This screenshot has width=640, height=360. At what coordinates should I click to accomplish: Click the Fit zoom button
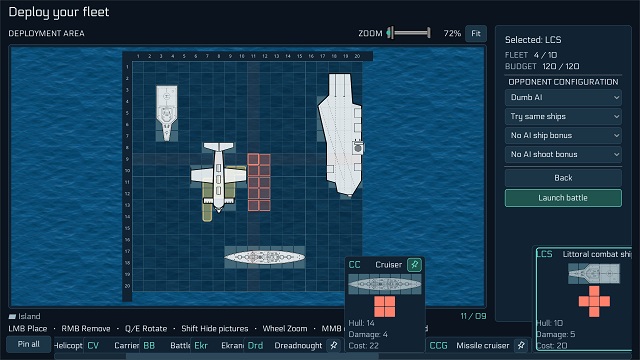tap(476, 33)
